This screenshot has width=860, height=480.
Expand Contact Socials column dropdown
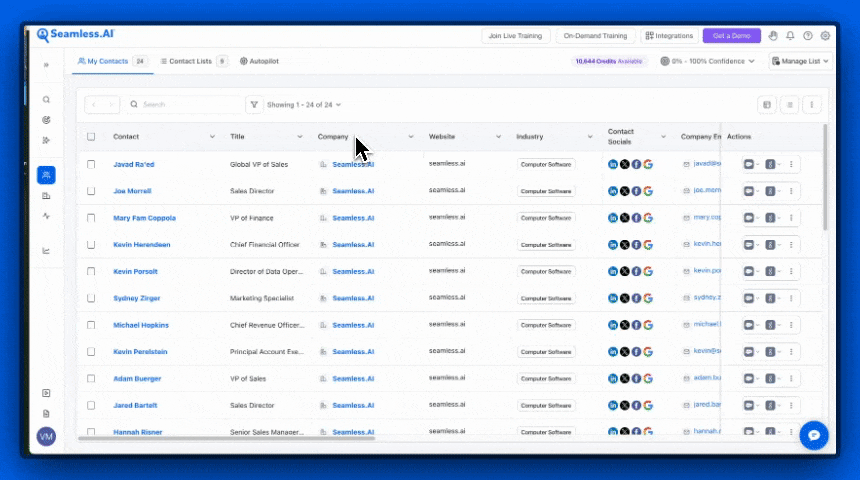pyautogui.click(x=663, y=137)
